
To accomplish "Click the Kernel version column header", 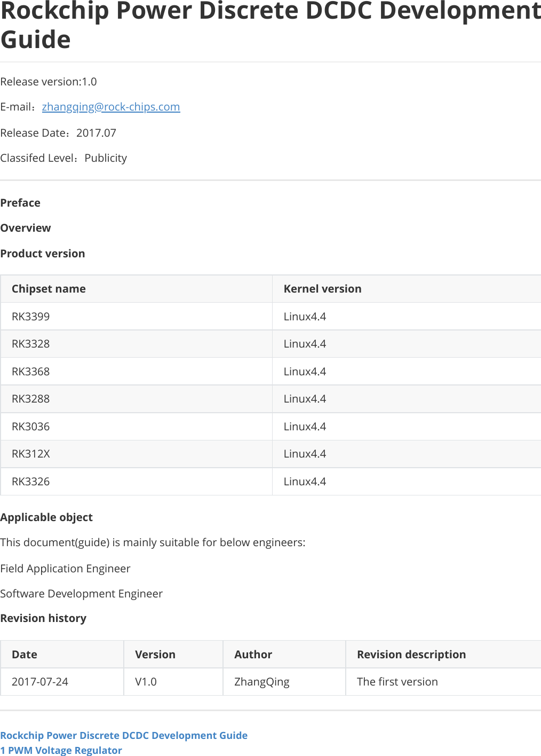I will 322,289.
